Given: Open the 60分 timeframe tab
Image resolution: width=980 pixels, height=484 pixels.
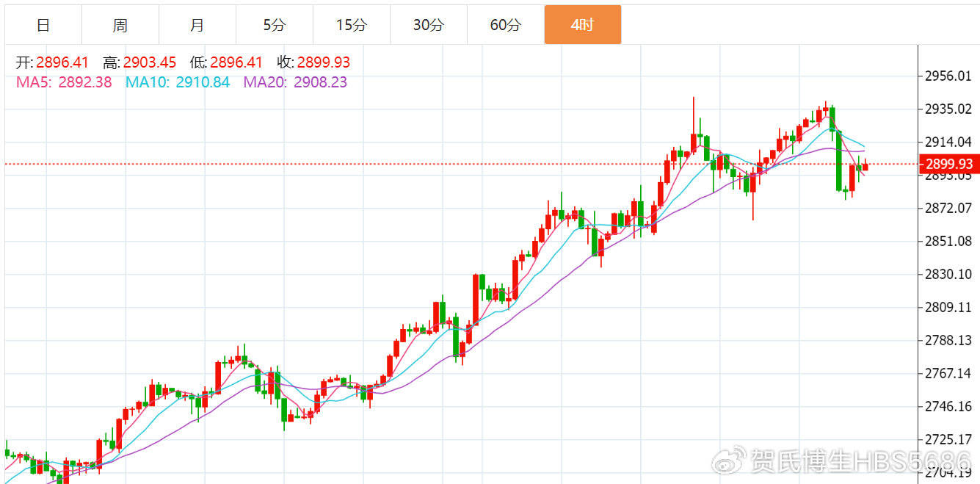Looking at the screenshot, I should 506,25.
